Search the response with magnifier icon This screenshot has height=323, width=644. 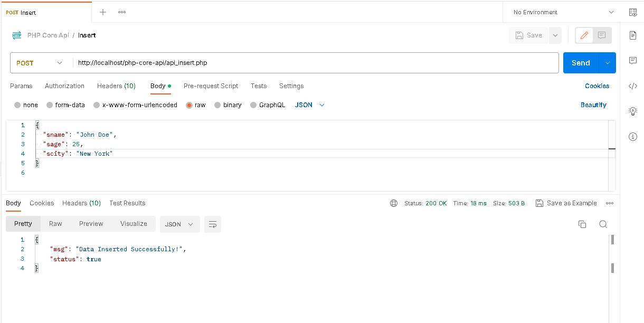tap(603, 224)
